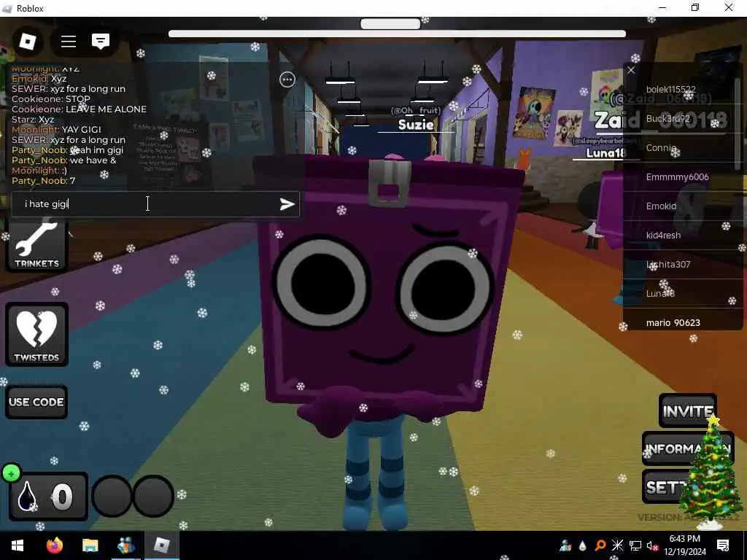Close the player list panel

click(x=631, y=71)
